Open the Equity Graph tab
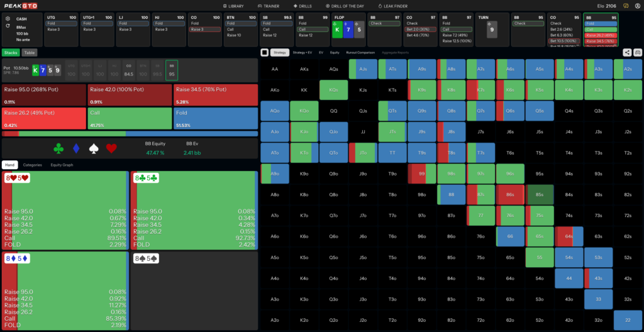 pyautogui.click(x=62, y=165)
